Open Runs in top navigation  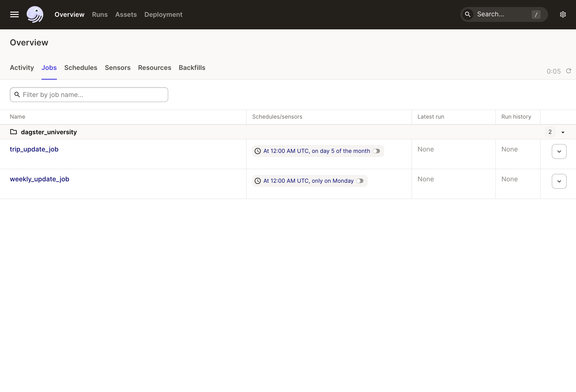coord(100,14)
